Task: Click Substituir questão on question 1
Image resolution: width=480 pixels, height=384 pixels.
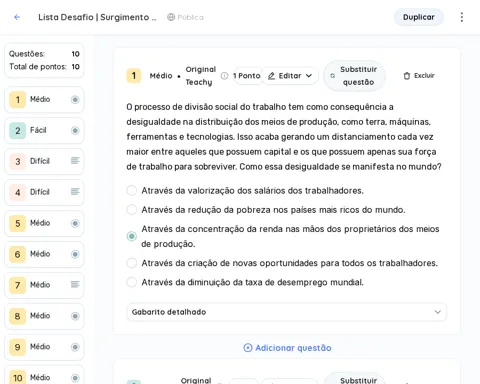Action: [354, 76]
